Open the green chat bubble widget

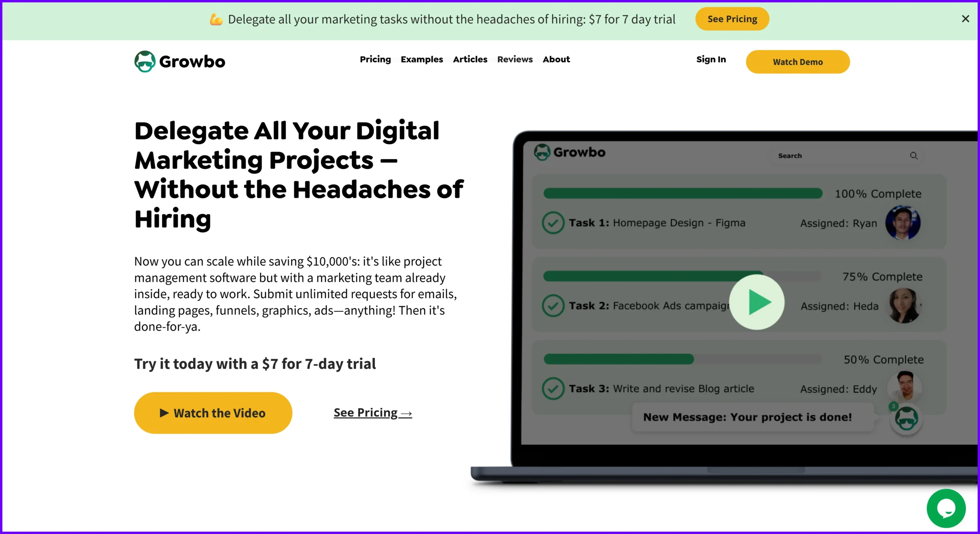946,508
